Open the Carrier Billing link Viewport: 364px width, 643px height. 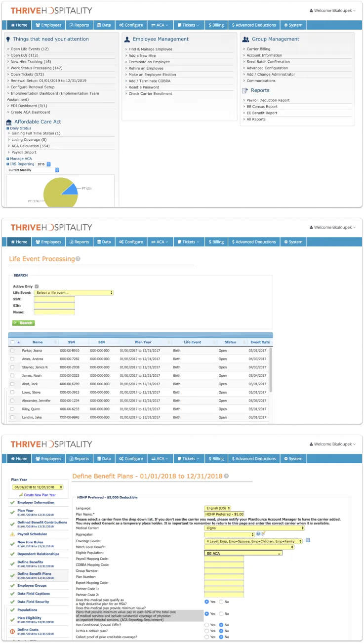(258, 49)
